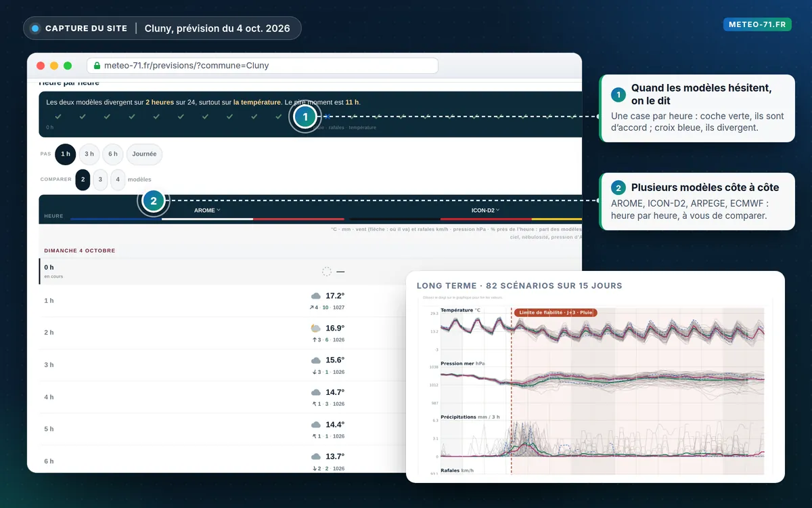This screenshot has height=508, width=812.
Task: Compare 3 models
Action: point(100,180)
